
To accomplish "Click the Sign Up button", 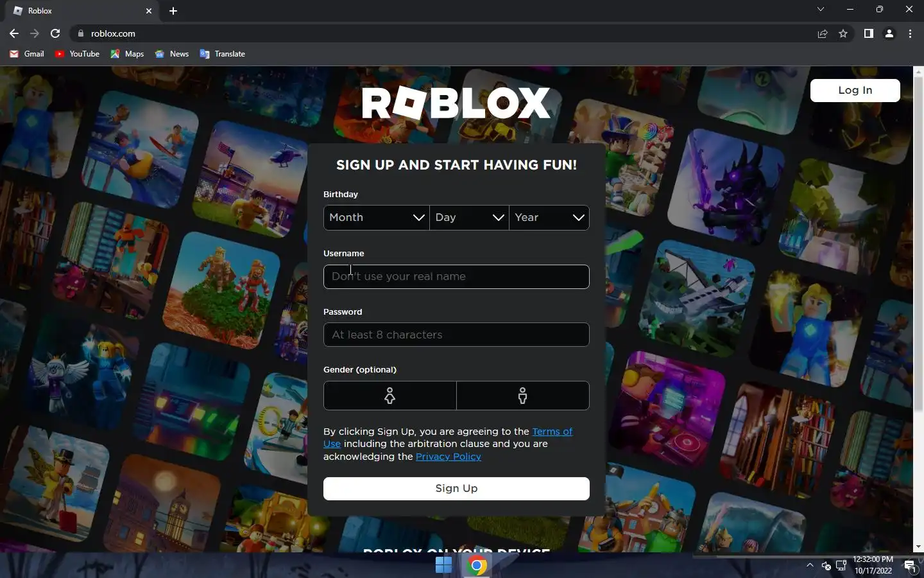I will [456, 489].
